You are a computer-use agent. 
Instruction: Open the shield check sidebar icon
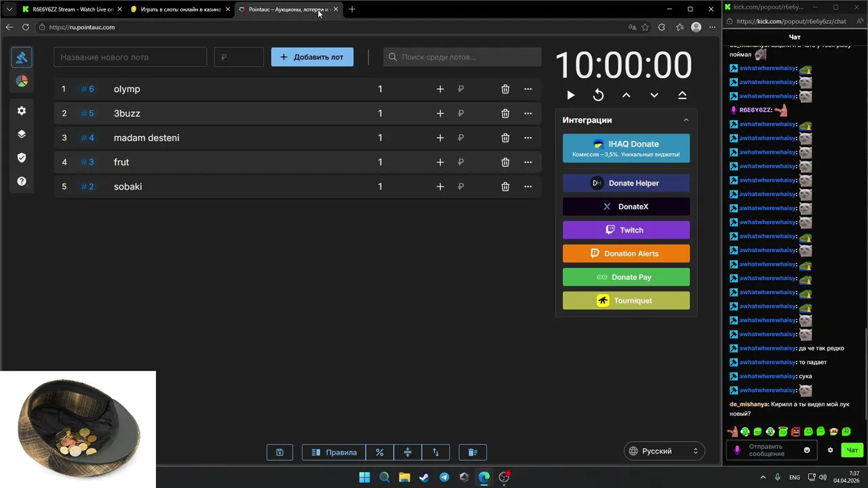[x=22, y=157]
